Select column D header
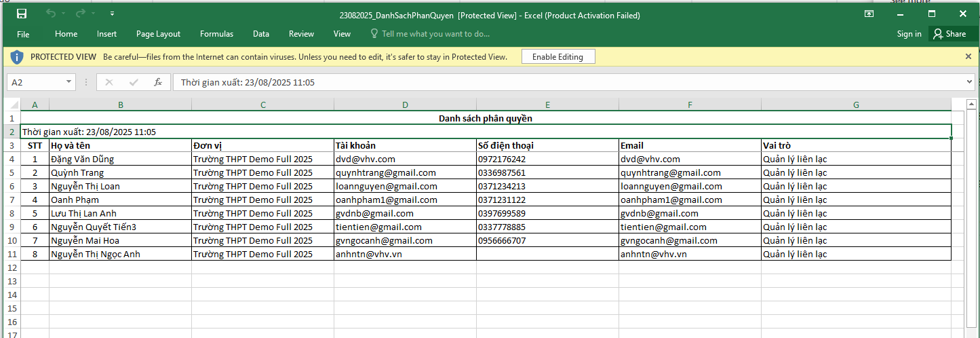This screenshot has height=338, width=980. point(405,105)
